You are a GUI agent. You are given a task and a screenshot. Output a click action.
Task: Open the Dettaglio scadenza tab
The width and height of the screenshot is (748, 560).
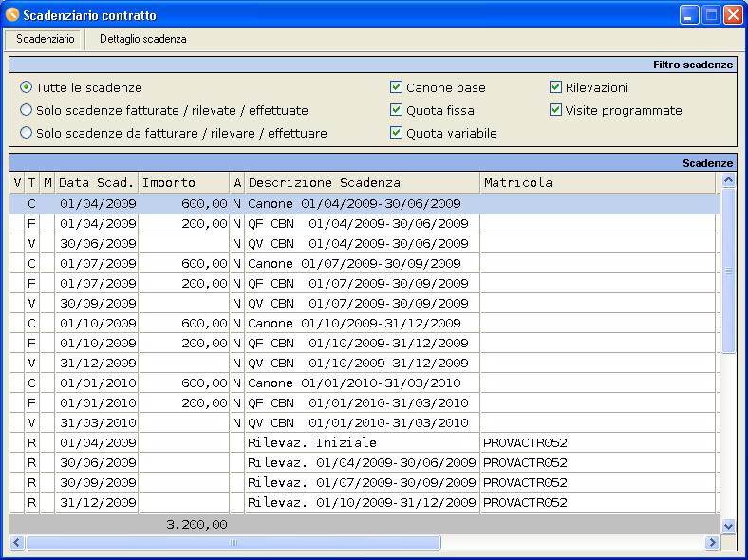tap(142, 39)
